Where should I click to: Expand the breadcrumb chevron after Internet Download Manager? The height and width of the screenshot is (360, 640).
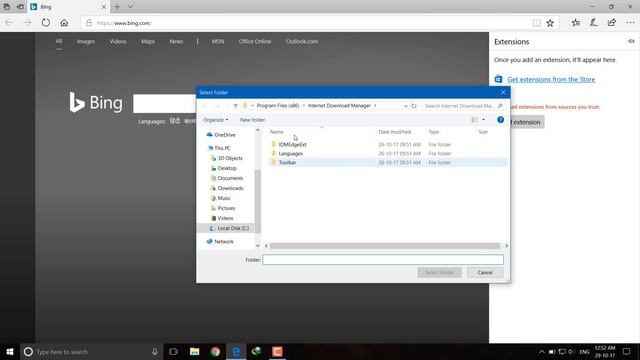tap(375, 106)
